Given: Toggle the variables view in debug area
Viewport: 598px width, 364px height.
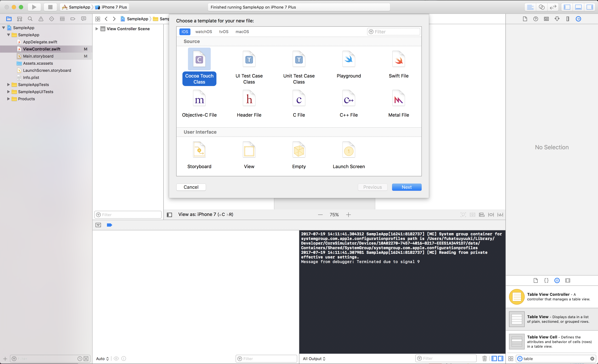Looking at the screenshot, I should tap(494, 358).
